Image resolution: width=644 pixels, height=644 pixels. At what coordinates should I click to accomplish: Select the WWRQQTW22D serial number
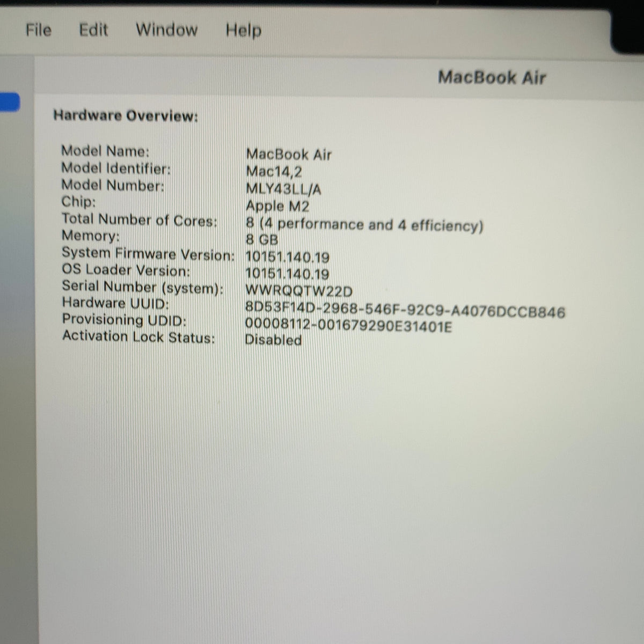coord(299,291)
